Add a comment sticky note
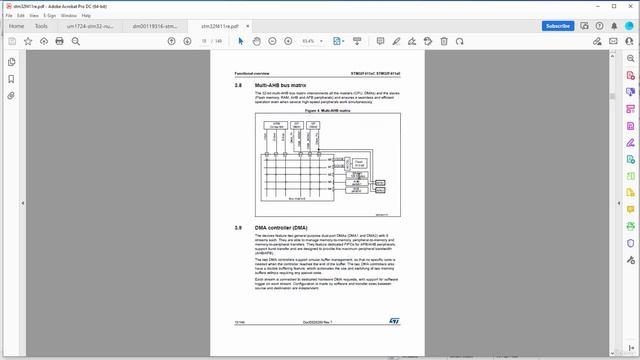The image size is (640, 360). tap(380, 41)
